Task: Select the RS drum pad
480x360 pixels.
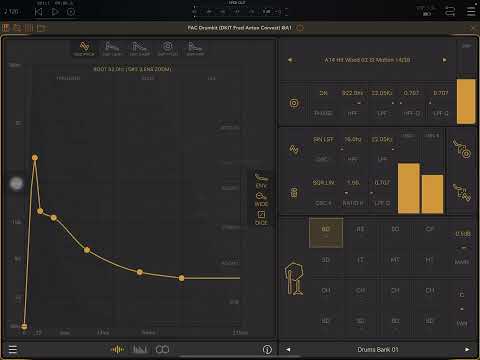Action: [360, 232]
